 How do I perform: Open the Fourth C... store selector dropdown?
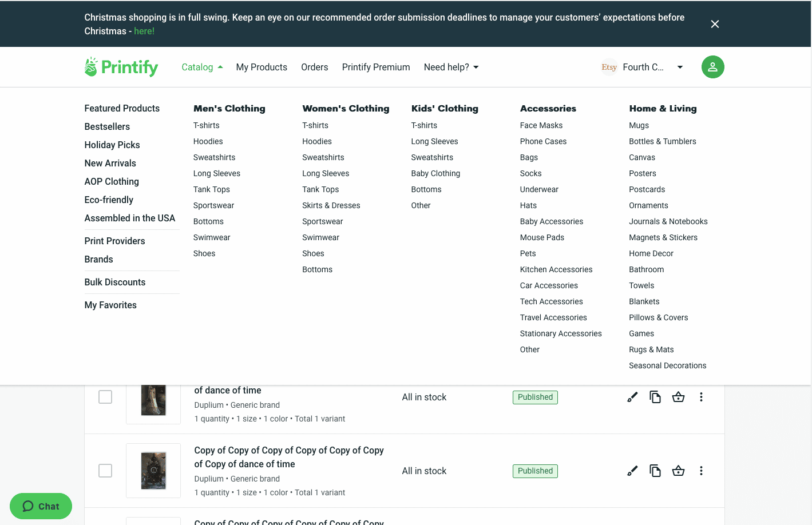click(643, 67)
